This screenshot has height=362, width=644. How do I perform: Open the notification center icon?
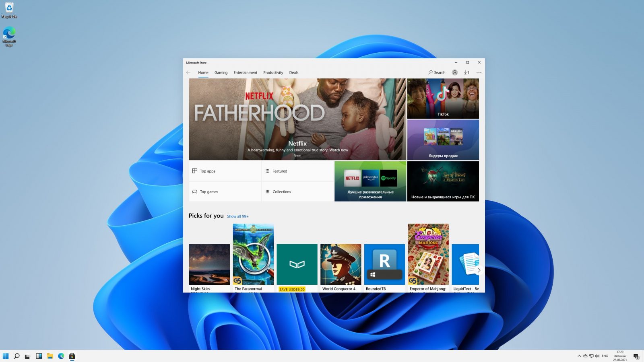click(636, 356)
